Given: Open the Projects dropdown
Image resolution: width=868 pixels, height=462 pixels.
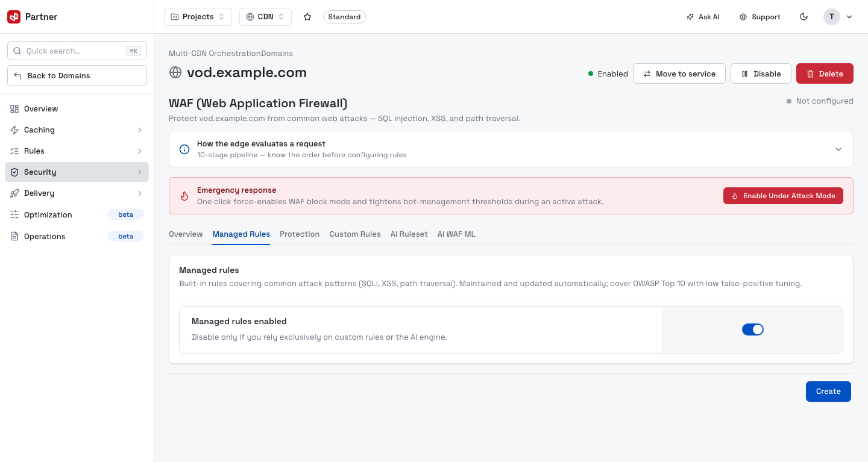Looking at the screenshot, I should (198, 17).
